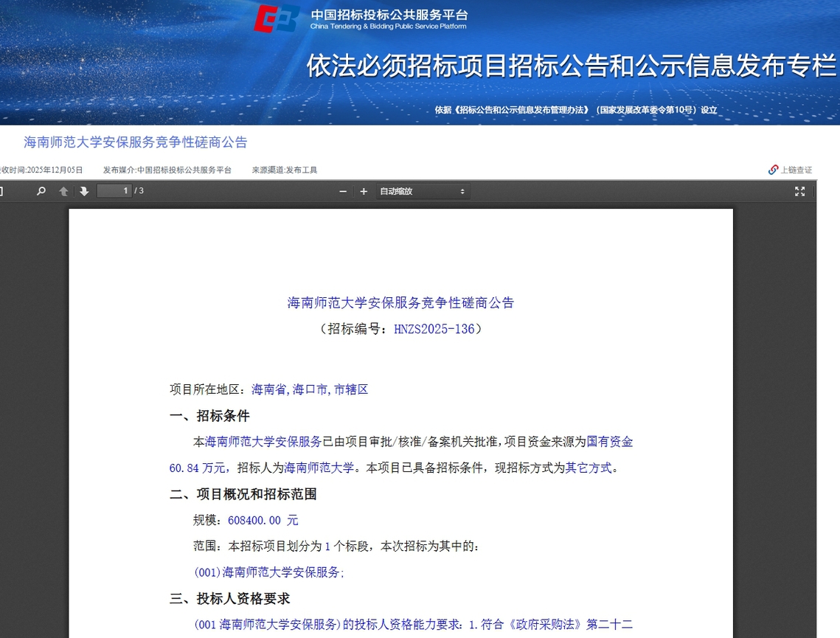Go to previous page with up arrow
840x638 pixels.
(x=64, y=191)
